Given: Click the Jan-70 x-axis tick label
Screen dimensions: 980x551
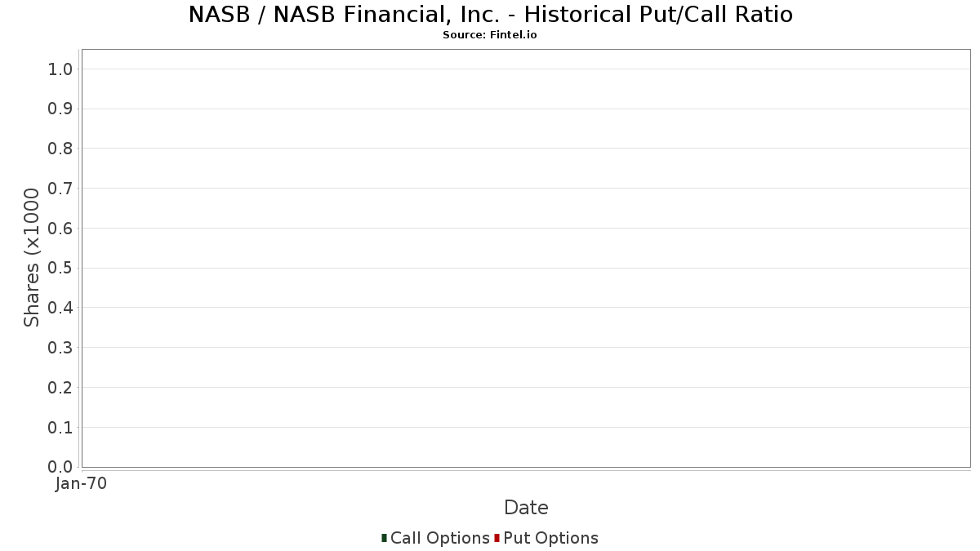Looking at the screenshot, I should [81, 484].
